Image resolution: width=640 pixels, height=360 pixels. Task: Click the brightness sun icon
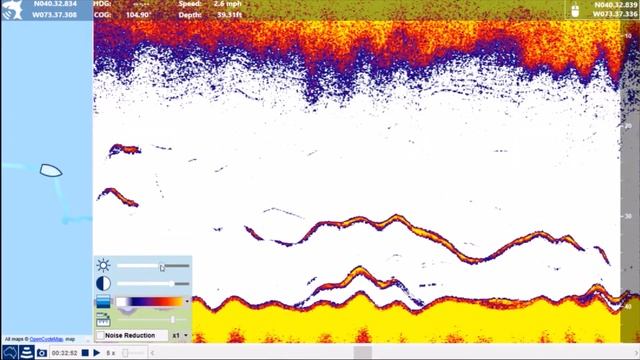(x=103, y=265)
